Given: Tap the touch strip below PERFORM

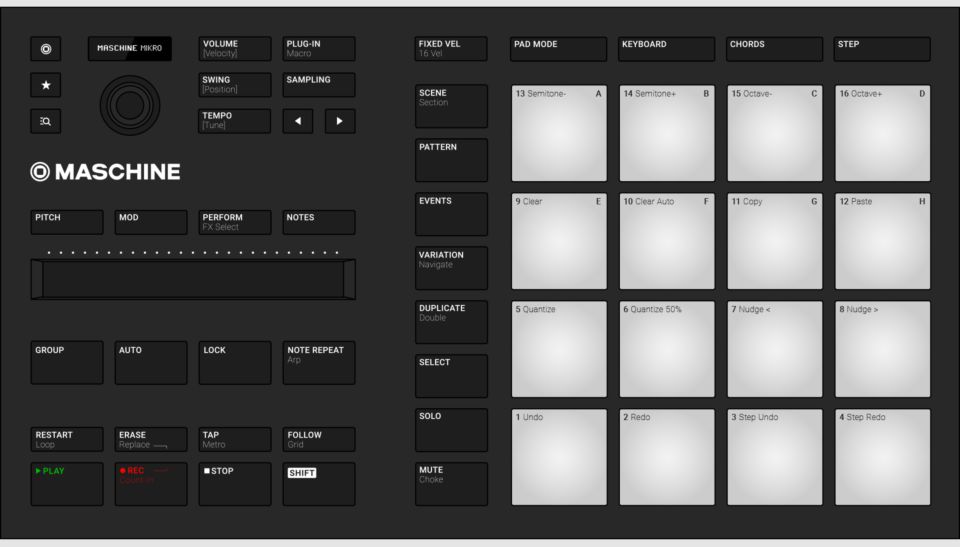Looking at the screenshot, I should click(193, 279).
